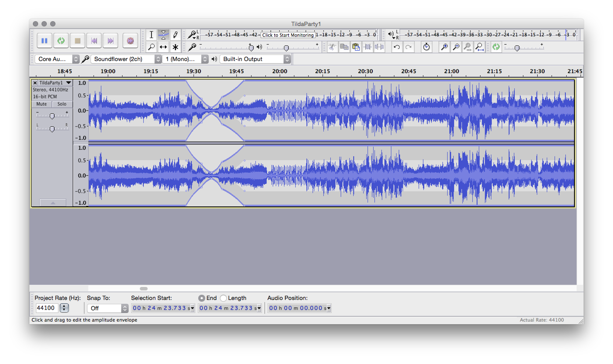Screen dimensions: 613x364
Task: Select the Zoom tool in tools palette
Action: click(151, 47)
